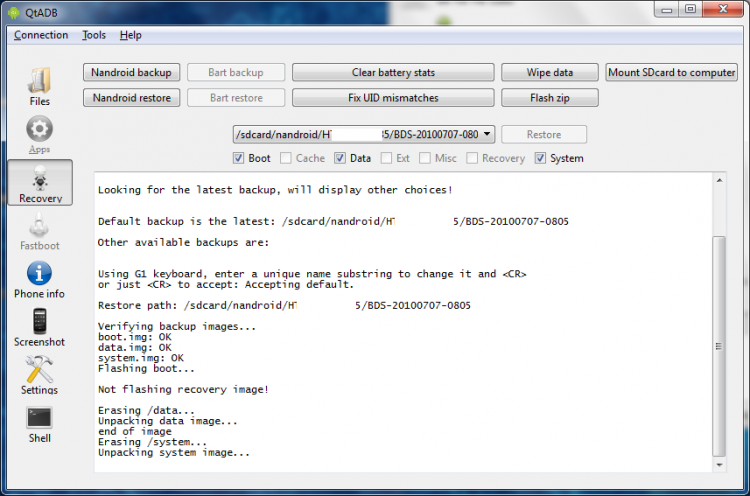
Task: Enable the Cache checkbox
Action: 287,158
